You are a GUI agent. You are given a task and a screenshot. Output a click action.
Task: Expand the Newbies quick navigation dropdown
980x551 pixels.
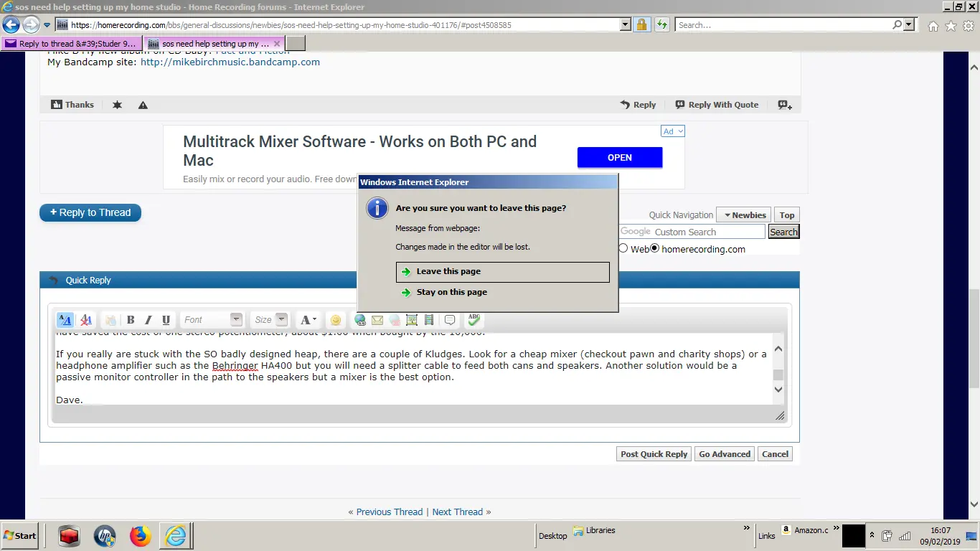(x=744, y=215)
